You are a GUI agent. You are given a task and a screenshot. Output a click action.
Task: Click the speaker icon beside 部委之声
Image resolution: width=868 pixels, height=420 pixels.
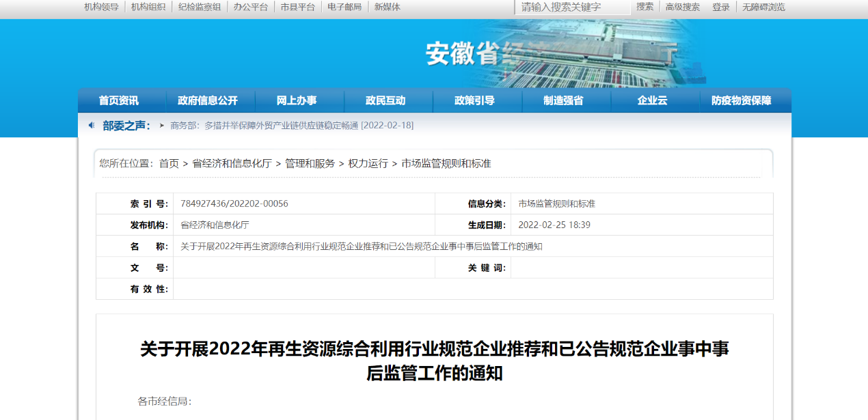[x=92, y=125]
